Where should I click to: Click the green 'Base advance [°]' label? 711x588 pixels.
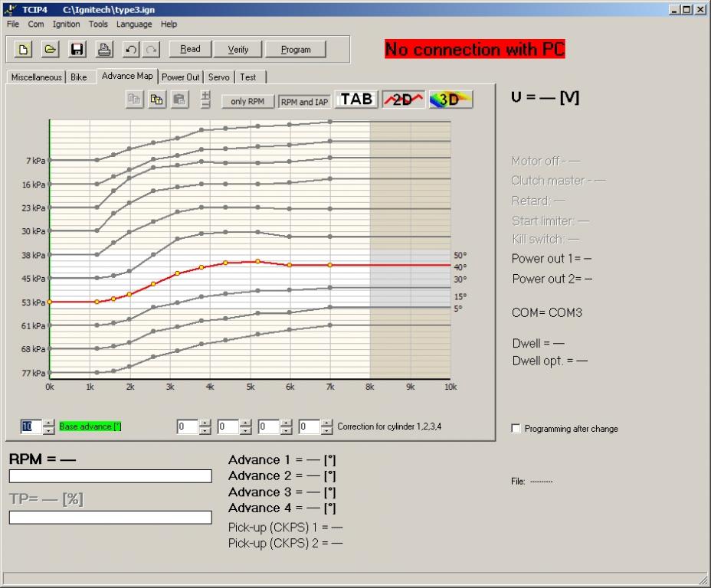90,426
